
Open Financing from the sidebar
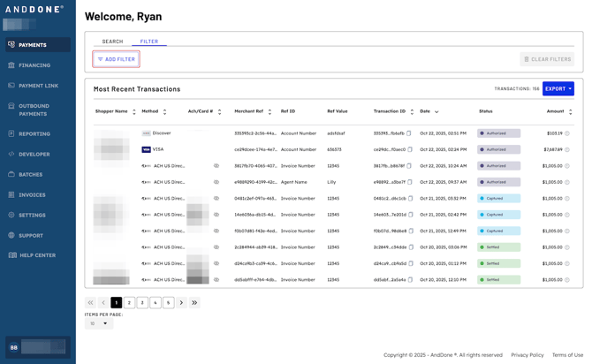click(34, 65)
